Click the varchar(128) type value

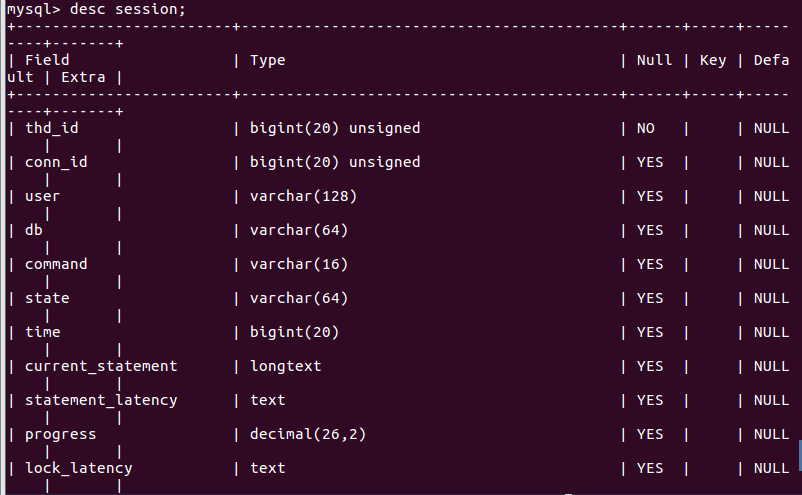click(x=303, y=196)
